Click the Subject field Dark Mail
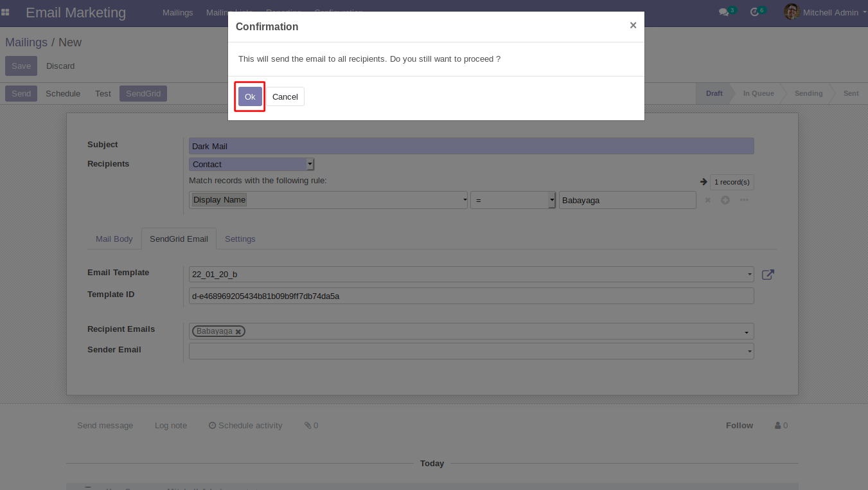 point(472,146)
